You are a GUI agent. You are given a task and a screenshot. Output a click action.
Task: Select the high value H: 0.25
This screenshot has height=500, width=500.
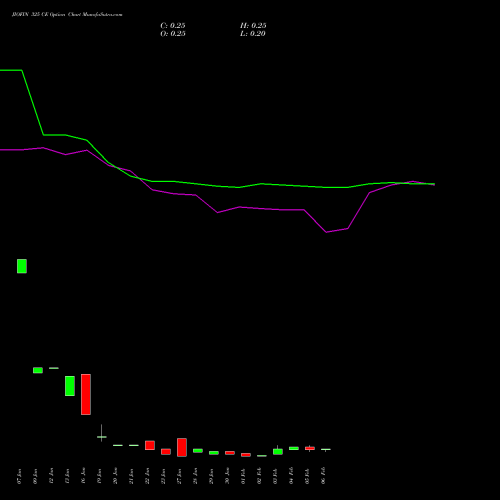253,26
